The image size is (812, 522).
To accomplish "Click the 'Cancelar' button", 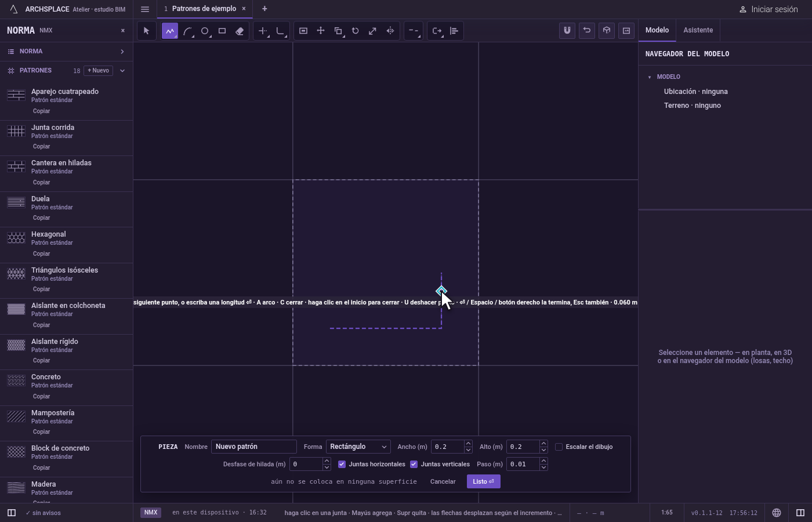I will point(443,482).
